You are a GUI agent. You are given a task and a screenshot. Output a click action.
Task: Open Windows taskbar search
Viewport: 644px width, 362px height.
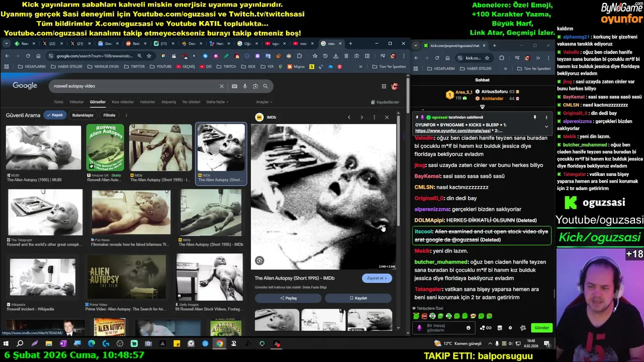point(20,343)
